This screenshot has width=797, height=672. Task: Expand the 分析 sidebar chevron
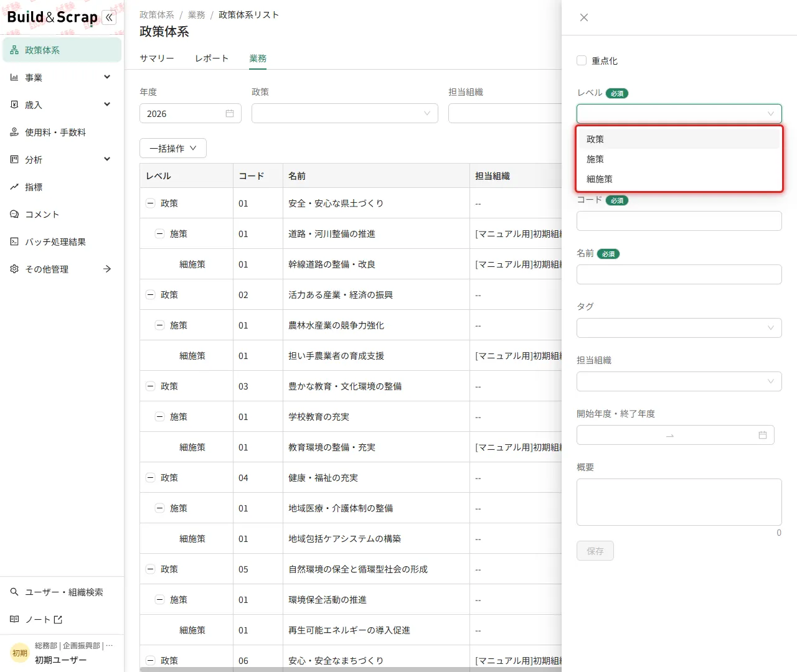(x=107, y=159)
